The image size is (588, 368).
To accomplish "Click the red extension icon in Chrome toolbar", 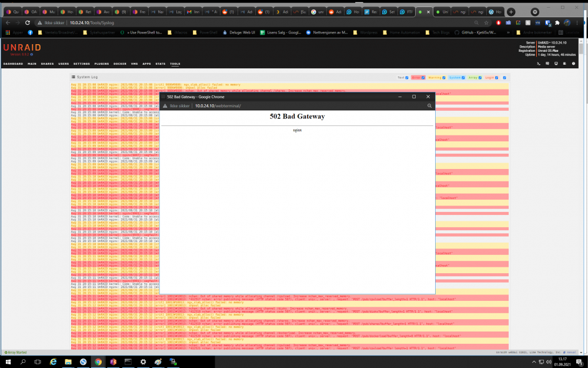I will [x=499, y=22].
